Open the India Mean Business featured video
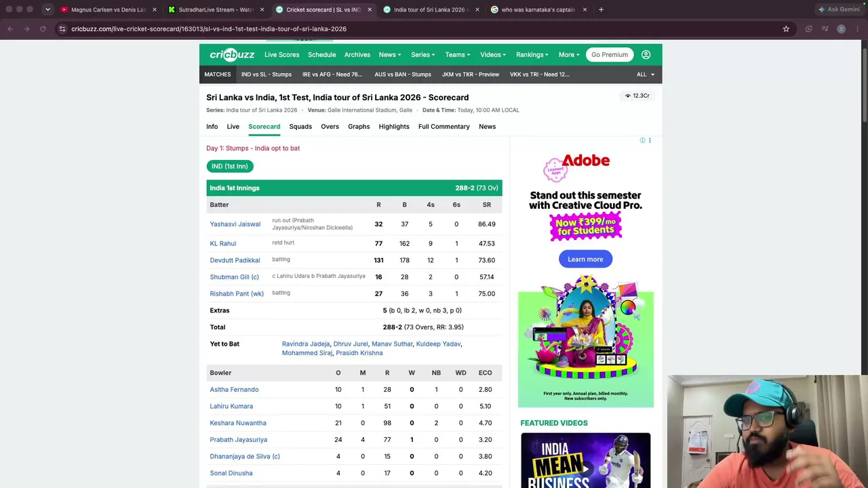This screenshot has height=488, width=868. (x=586, y=460)
